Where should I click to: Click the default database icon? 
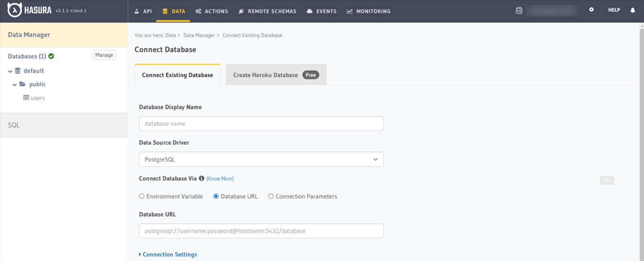(x=18, y=71)
